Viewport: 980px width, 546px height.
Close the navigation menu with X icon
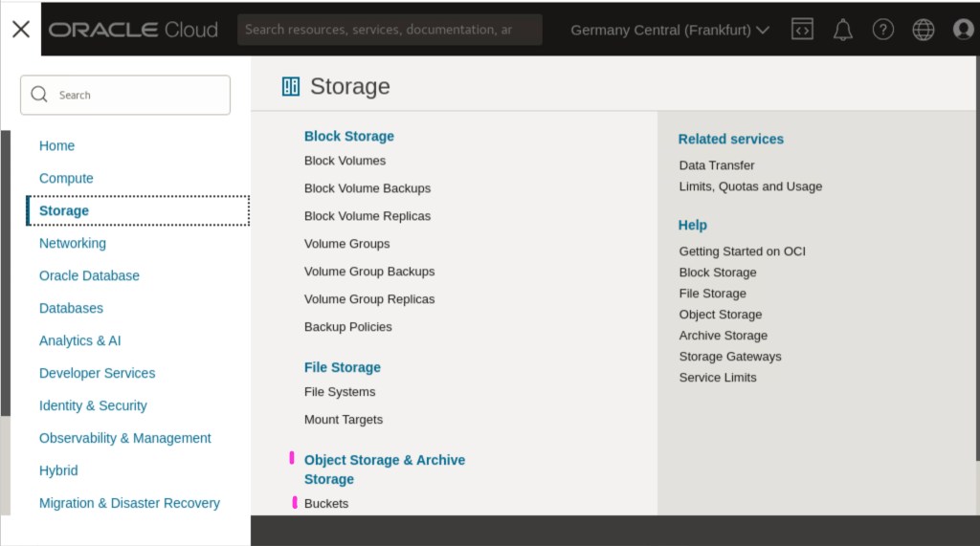(21, 29)
